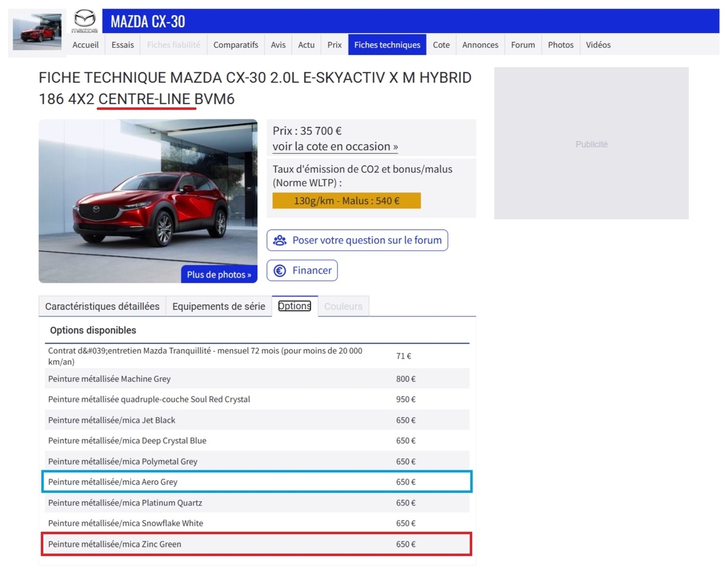Click 'Poser votre question sur le forum'

(357, 240)
